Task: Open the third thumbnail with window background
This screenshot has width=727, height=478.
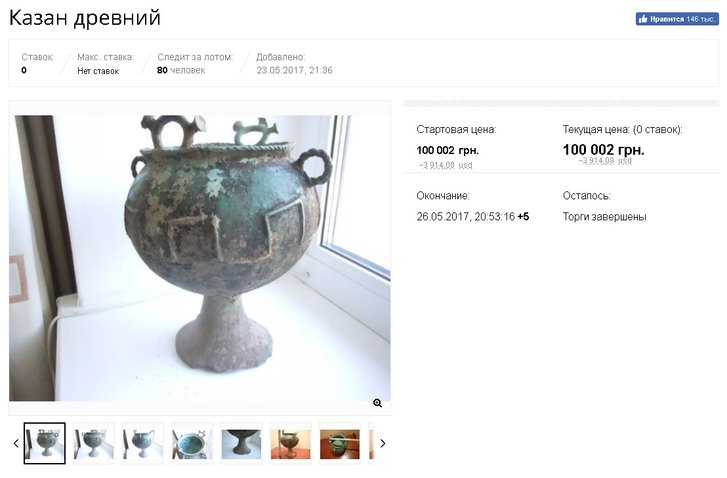Action: [143, 443]
